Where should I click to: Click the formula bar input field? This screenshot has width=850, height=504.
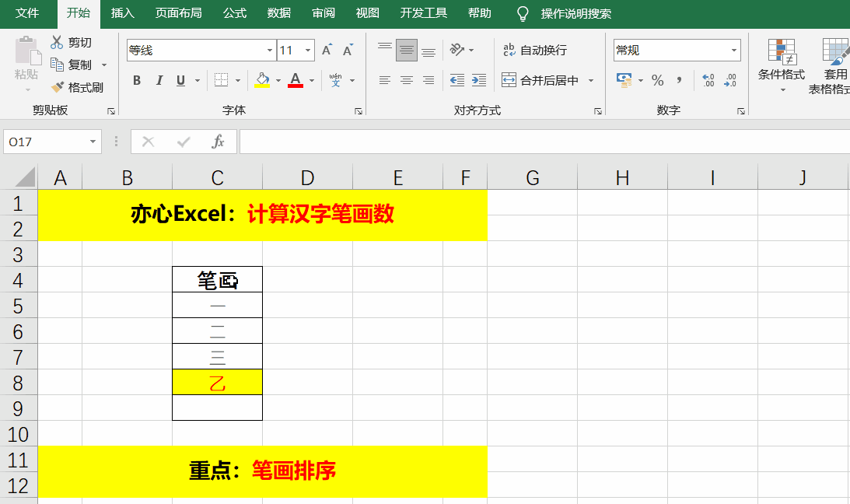click(544, 142)
